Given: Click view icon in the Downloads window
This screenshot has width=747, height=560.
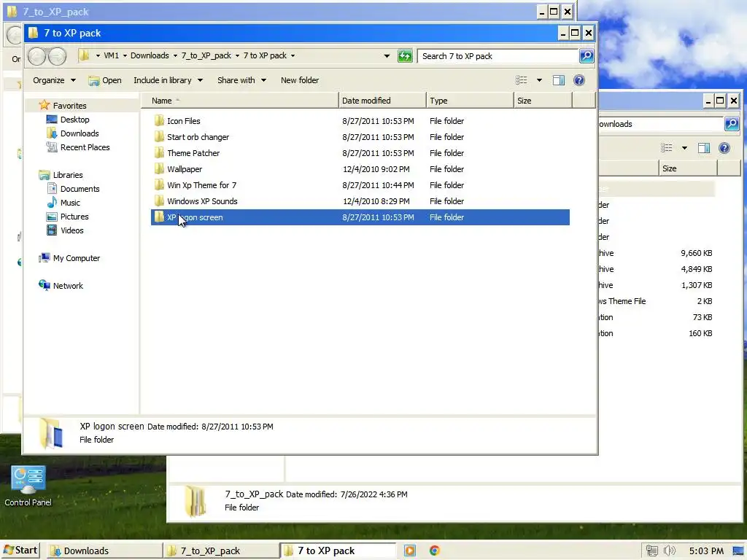Looking at the screenshot, I should click(667, 148).
